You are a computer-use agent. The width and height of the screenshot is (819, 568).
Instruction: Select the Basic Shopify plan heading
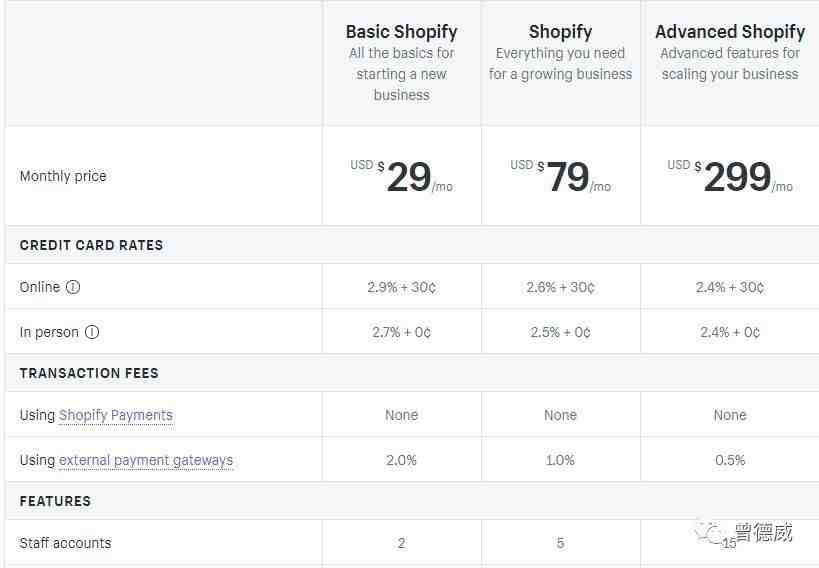[401, 31]
